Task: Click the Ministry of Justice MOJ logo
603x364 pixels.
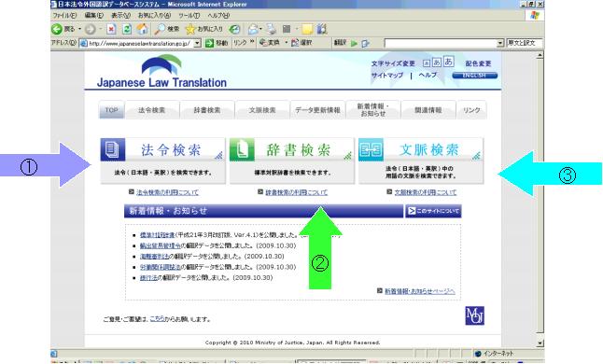Action: pyautogui.click(x=474, y=315)
